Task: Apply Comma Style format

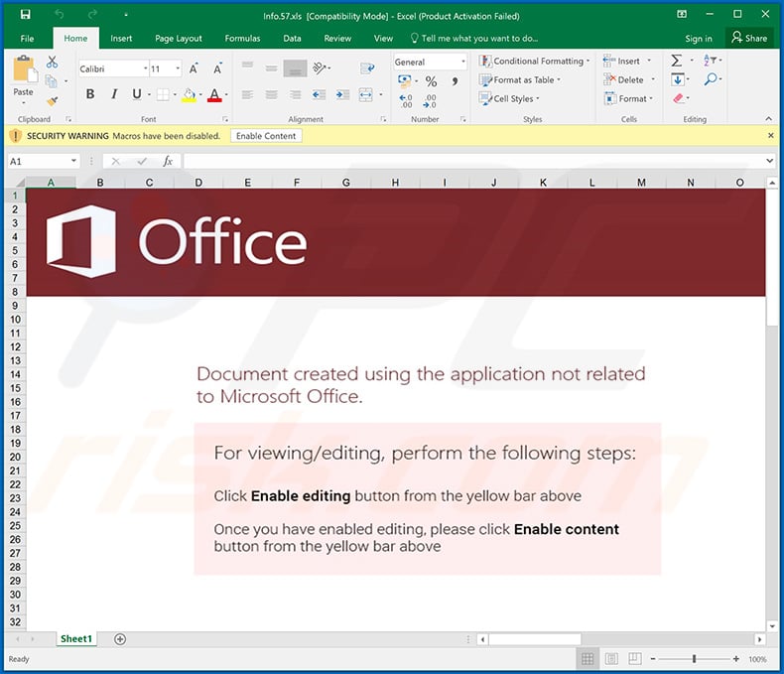Action: point(455,81)
